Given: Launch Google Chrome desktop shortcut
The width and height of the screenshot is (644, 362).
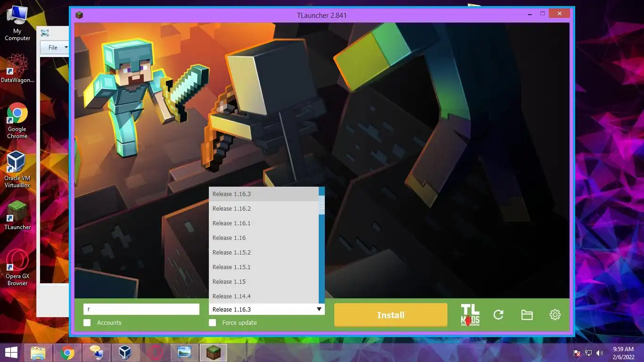Looking at the screenshot, I should (17, 121).
